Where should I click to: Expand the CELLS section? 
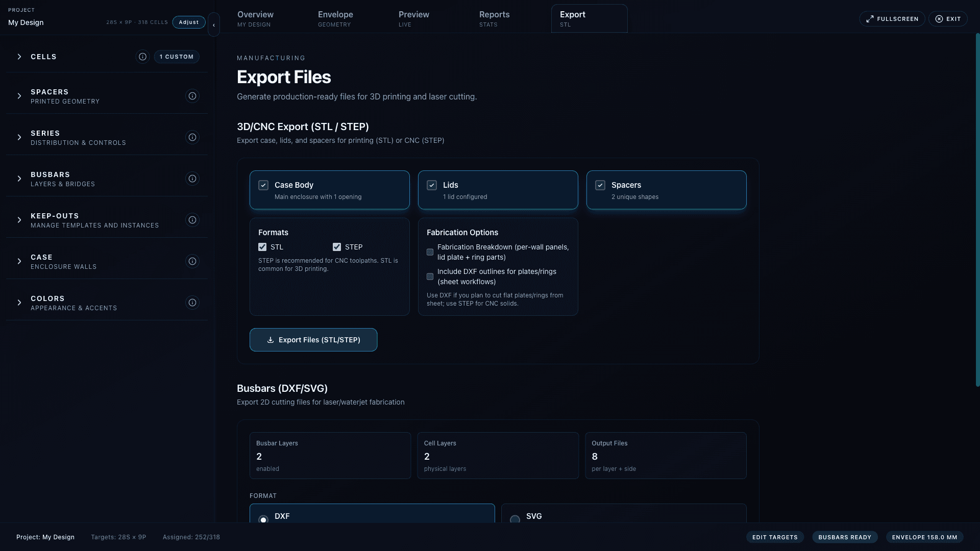(19, 57)
